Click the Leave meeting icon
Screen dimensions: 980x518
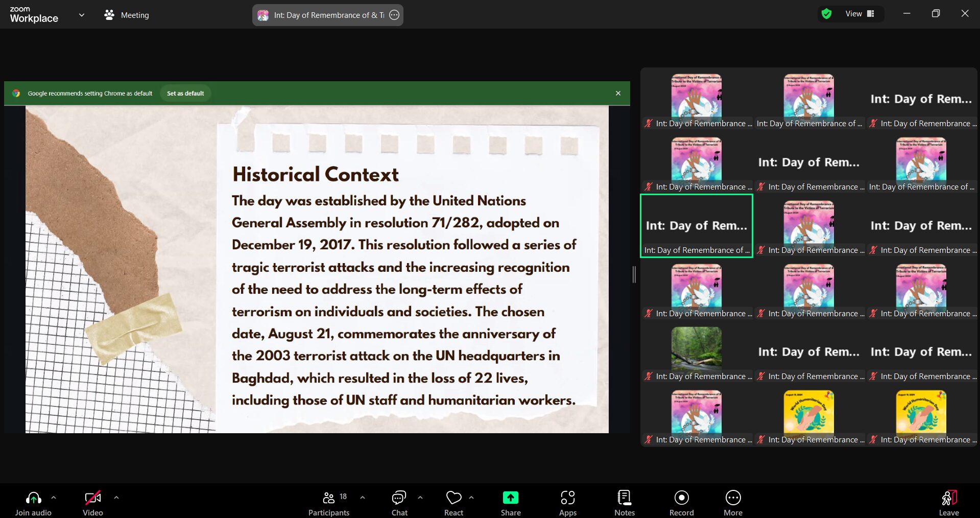948,498
